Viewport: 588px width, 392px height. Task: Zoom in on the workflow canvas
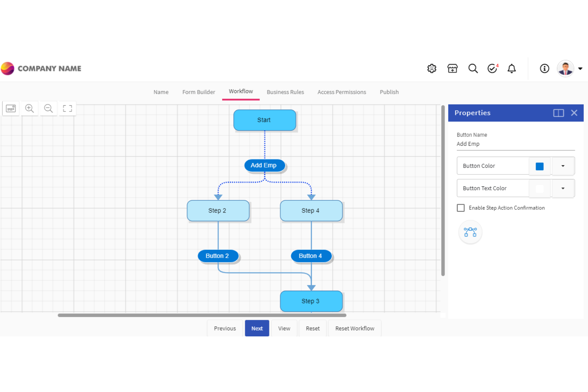pyautogui.click(x=29, y=108)
